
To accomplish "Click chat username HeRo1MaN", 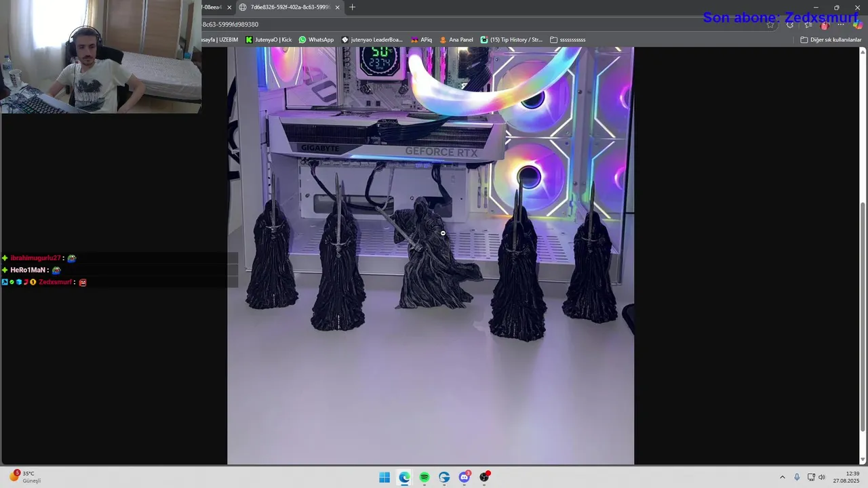I will (28, 270).
